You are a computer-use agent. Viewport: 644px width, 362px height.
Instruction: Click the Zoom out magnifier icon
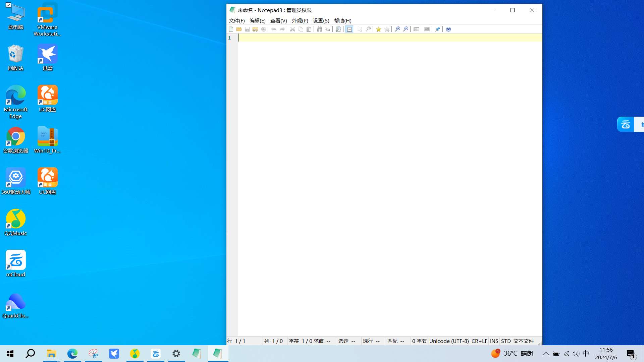click(x=406, y=29)
